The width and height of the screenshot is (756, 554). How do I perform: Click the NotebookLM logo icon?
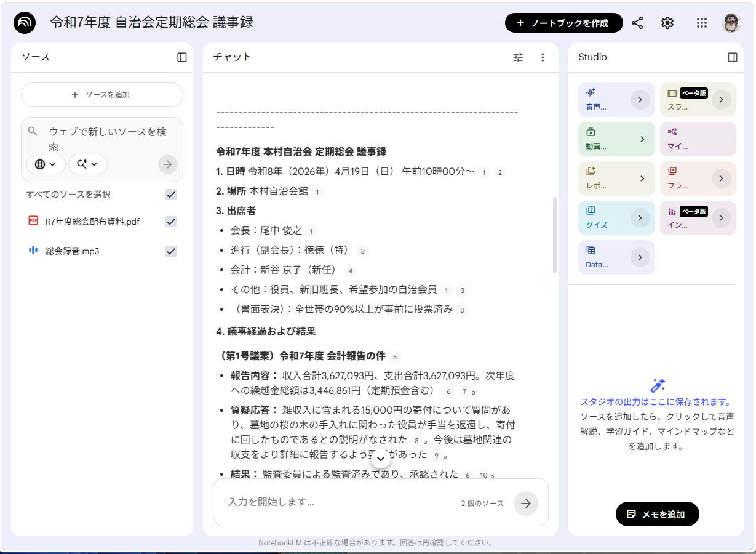(x=25, y=23)
